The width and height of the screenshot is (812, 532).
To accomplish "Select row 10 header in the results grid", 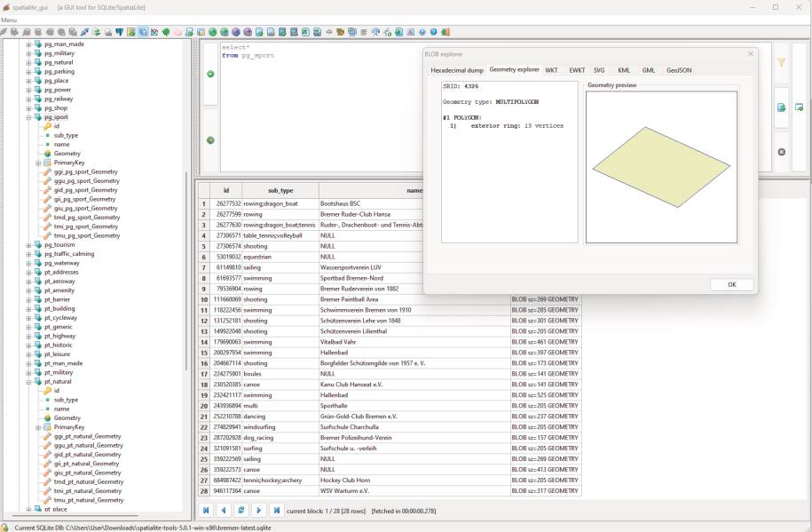I will coord(204,299).
